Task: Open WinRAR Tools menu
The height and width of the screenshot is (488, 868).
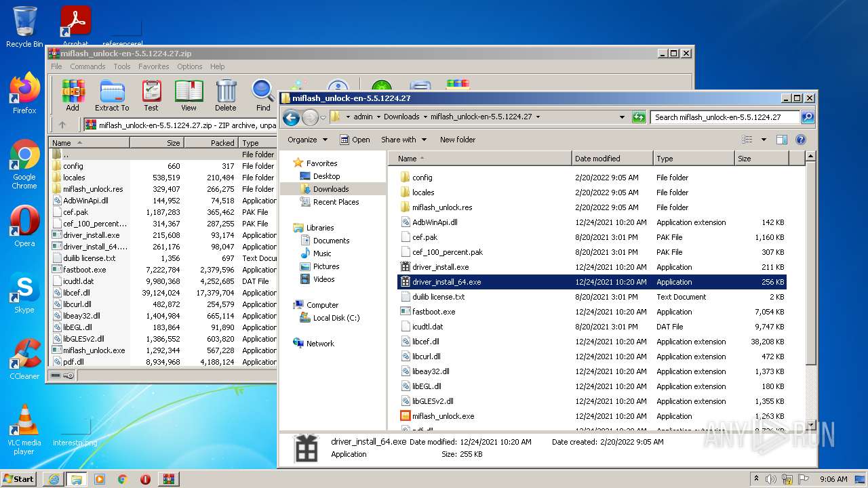Action: pyautogui.click(x=122, y=66)
